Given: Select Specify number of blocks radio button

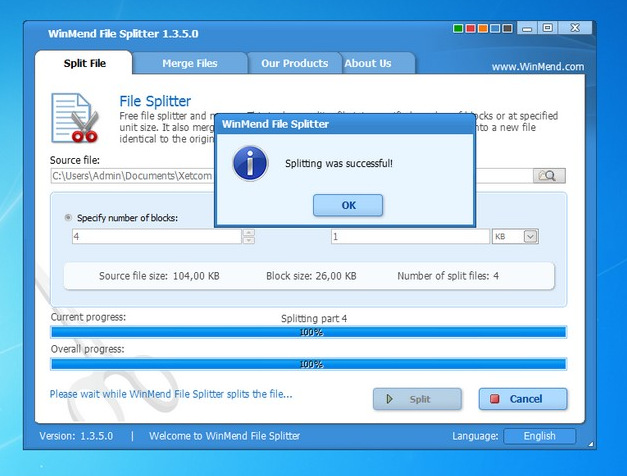Looking at the screenshot, I should [68, 218].
